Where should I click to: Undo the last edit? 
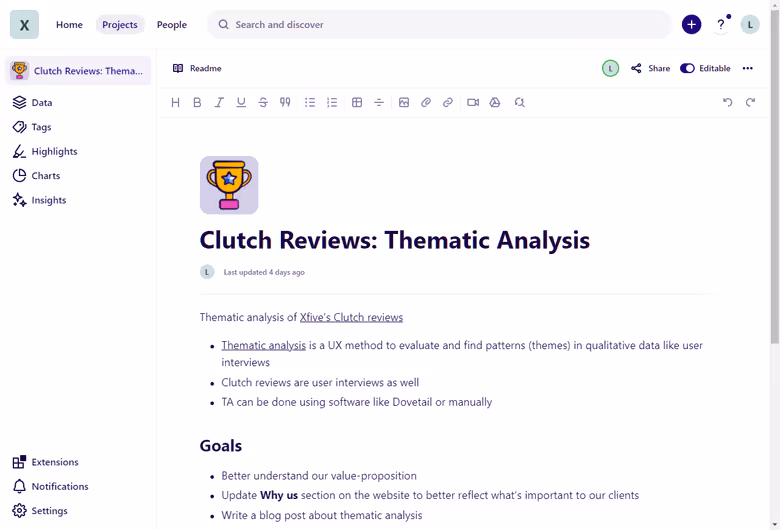pos(727,103)
